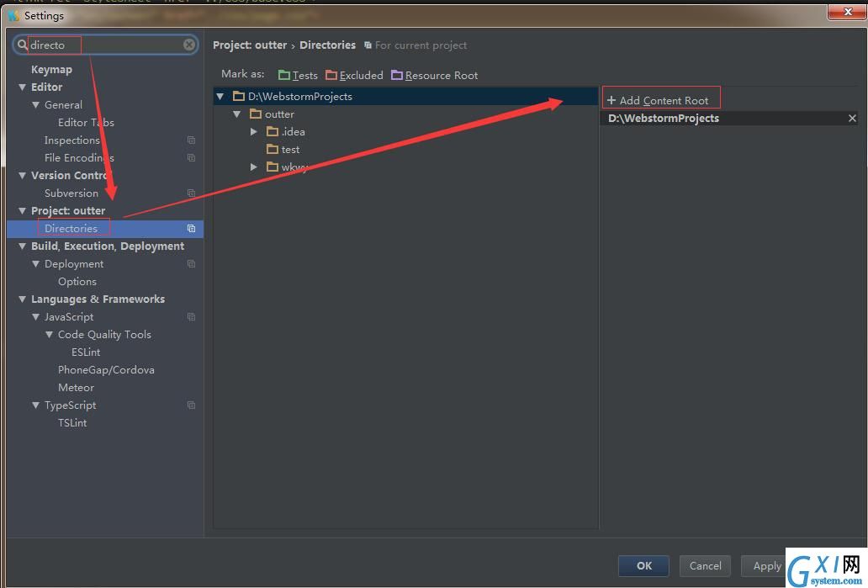Remove D:\WebstormProjects content root
The height and width of the screenshot is (588, 868).
(x=853, y=118)
